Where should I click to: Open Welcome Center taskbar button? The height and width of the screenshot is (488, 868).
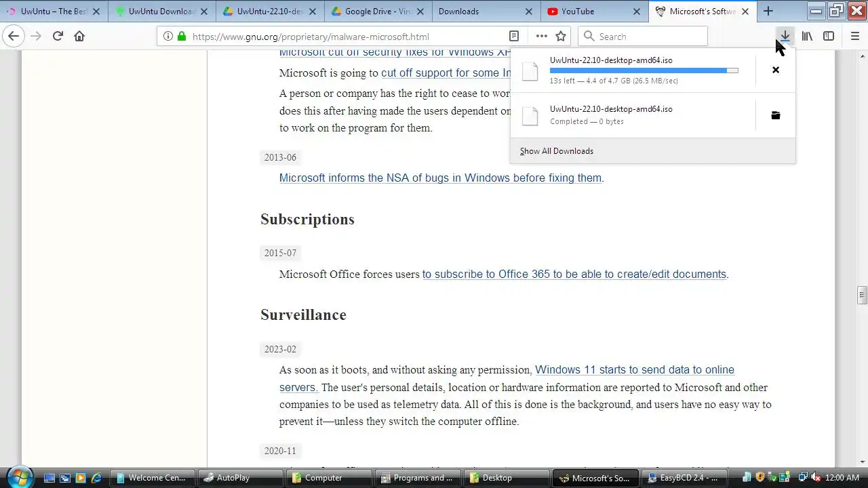152,478
